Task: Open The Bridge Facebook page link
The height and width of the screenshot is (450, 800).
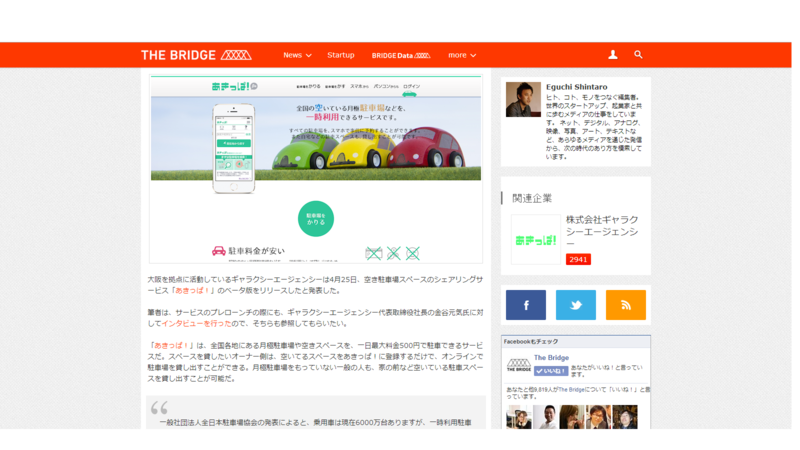Action: tap(551, 358)
